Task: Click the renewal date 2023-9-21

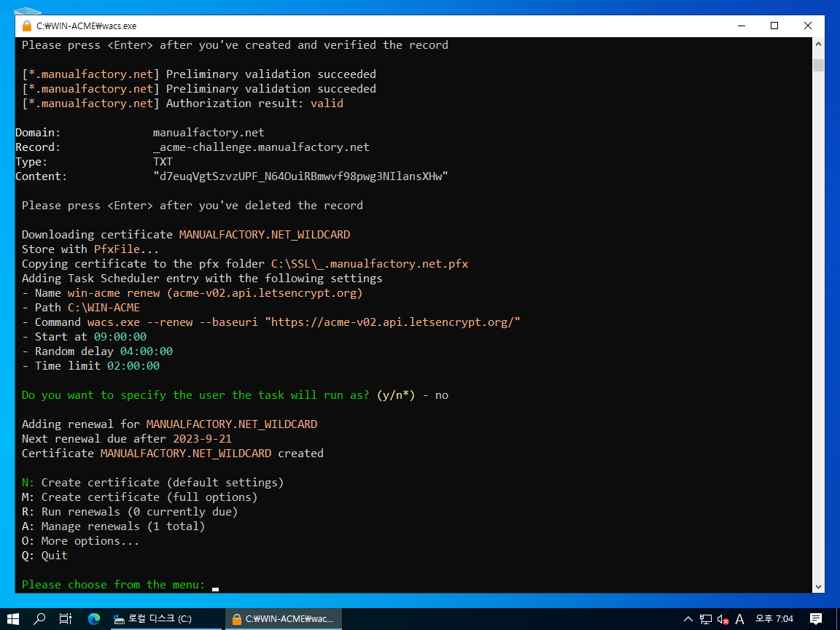Action: point(203,439)
